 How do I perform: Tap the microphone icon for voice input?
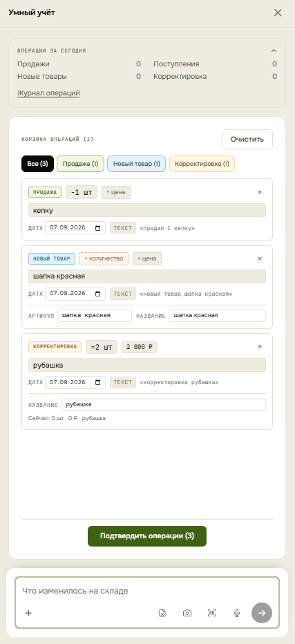237,613
